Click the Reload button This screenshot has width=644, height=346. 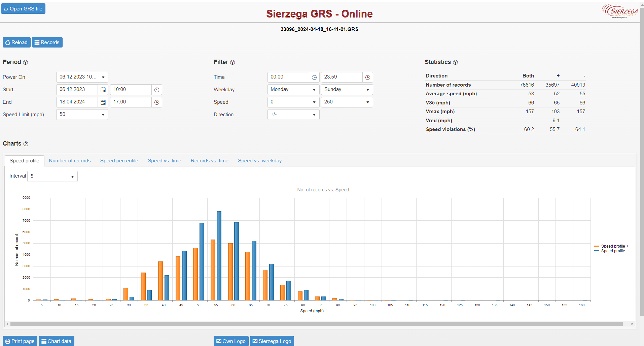[x=16, y=42]
